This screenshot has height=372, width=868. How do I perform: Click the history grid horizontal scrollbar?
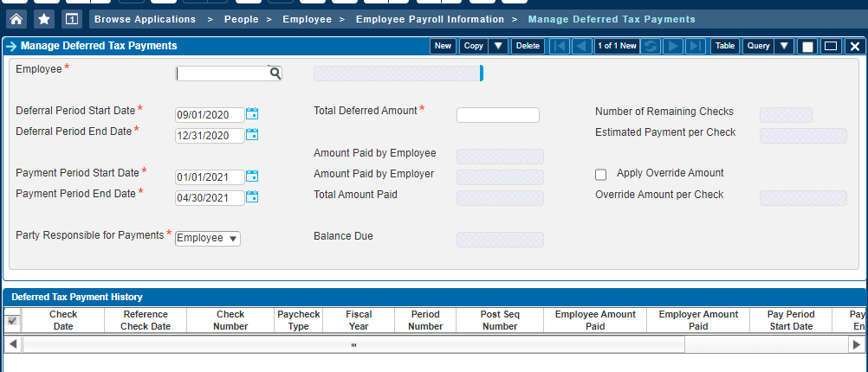tap(353, 344)
